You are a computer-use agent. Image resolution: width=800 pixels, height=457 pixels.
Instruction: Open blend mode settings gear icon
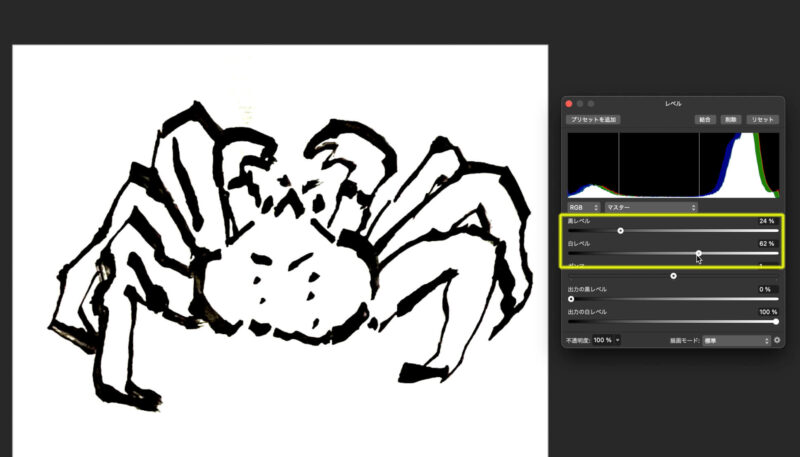(777, 340)
